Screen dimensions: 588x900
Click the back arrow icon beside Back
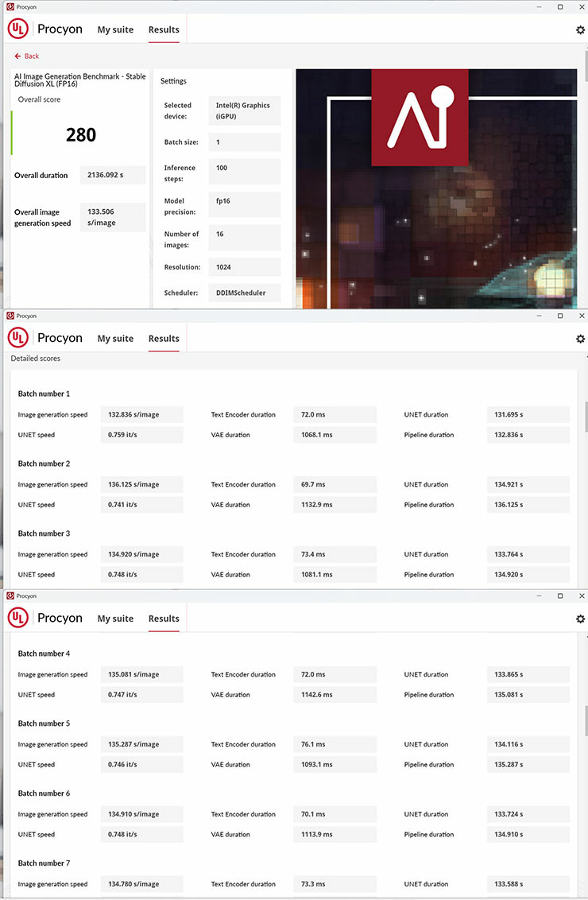point(17,56)
